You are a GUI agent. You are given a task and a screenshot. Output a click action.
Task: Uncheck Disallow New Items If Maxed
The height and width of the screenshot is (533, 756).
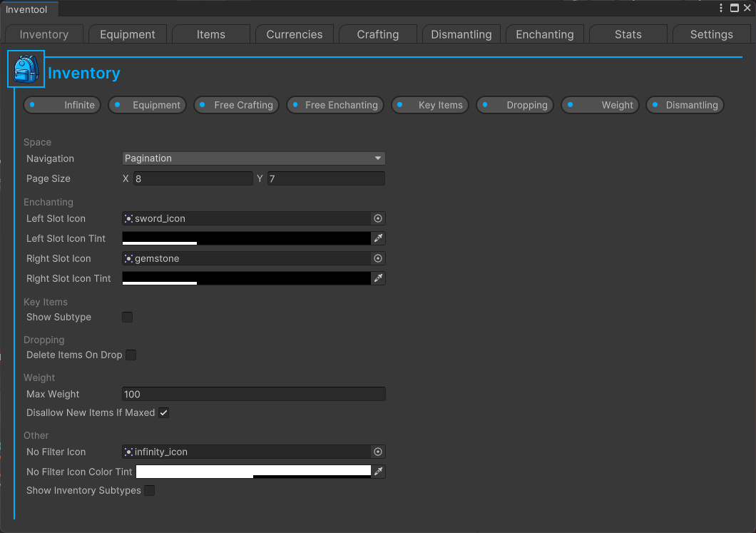(x=164, y=413)
